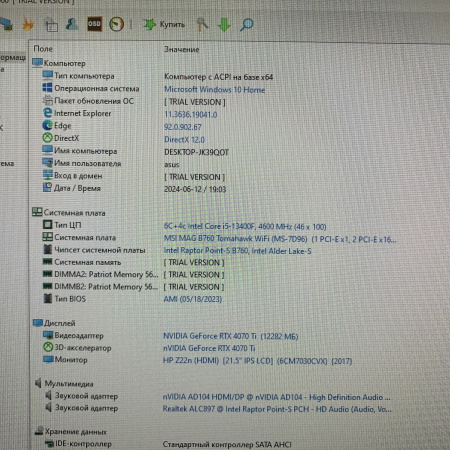This screenshot has height=450, width=450.
Task: Click the DESKTOP-JK39QOT value
Action: (x=196, y=152)
